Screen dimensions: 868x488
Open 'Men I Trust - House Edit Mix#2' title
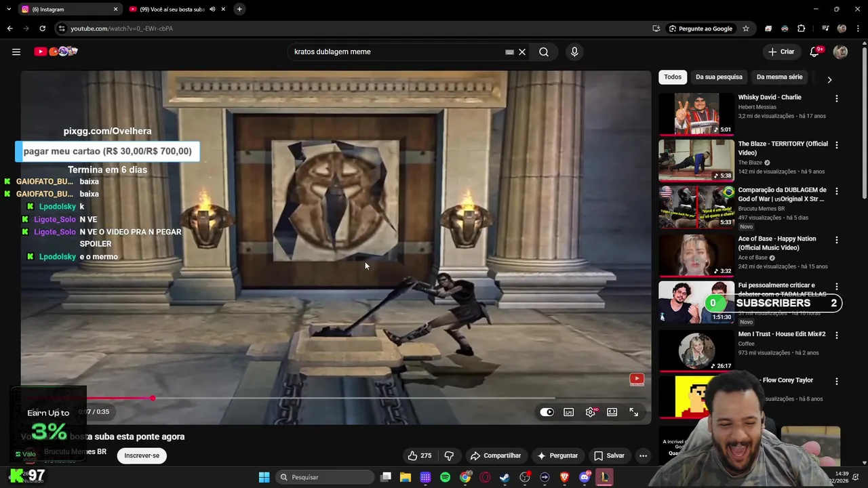tap(782, 334)
